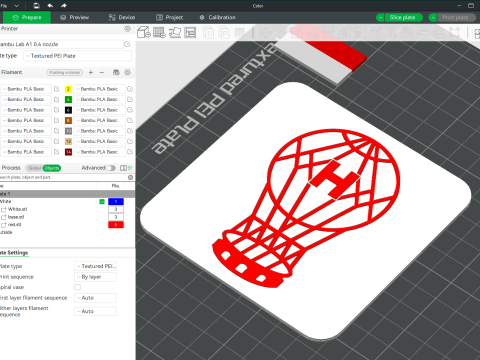Toggle the Advanced mode switch
The height and width of the screenshot is (360, 480).
(x=111, y=168)
